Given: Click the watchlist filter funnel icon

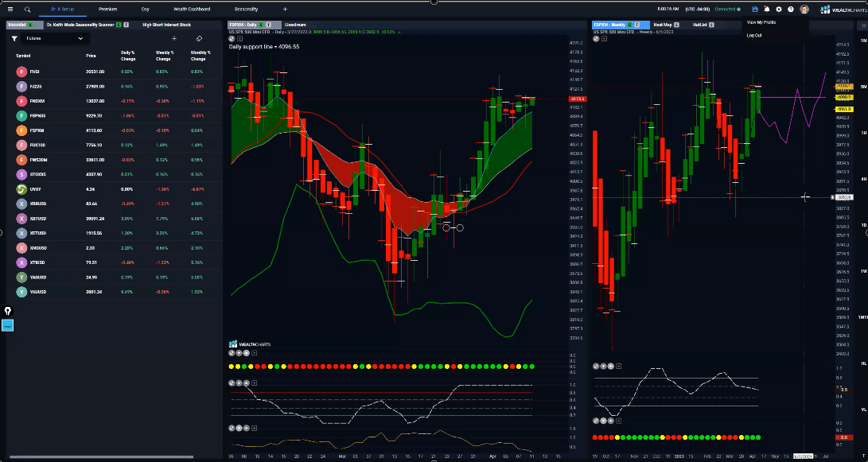Looking at the screenshot, I should (14, 39).
